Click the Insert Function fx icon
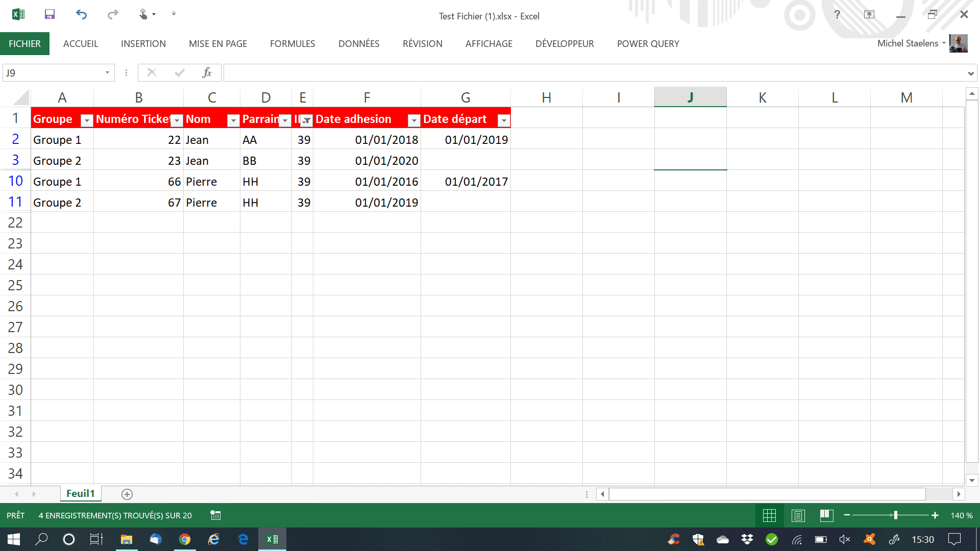This screenshot has height=551, width=980. point(207,72)
